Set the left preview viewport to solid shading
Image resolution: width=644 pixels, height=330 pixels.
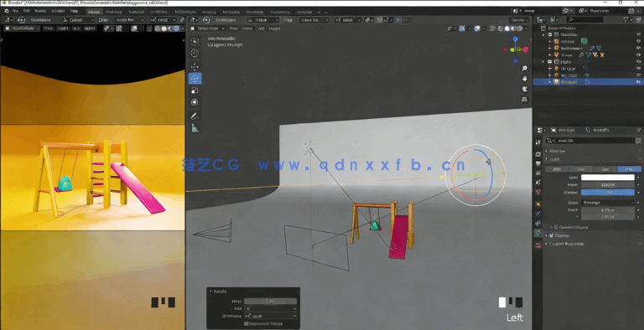(x=164, y=28)
